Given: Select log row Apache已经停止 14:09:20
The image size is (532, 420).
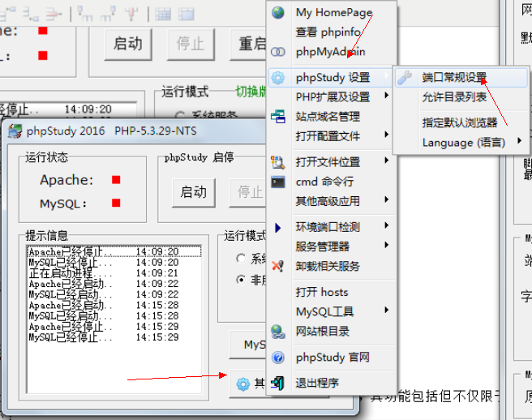Looking at the screenshot, I should 114,251.
